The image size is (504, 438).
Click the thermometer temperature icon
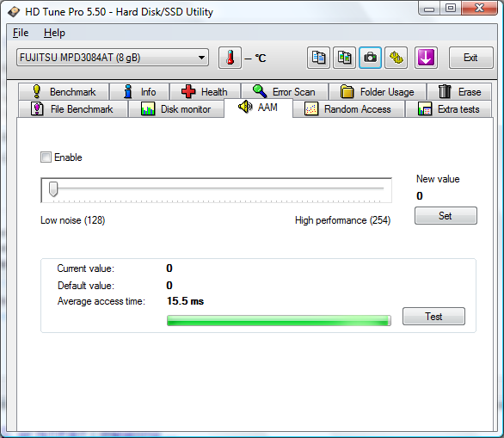click(x=230, y=58)
